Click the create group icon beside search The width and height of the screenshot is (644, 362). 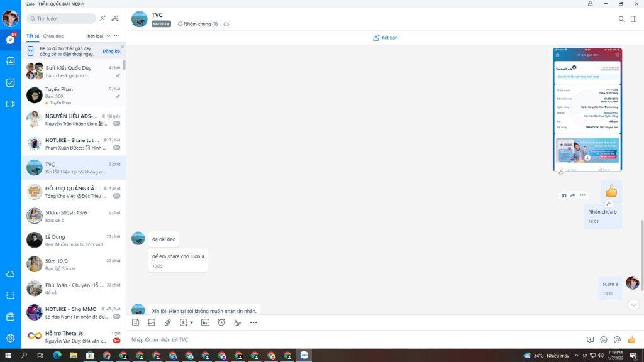click(x=115, y=19)
